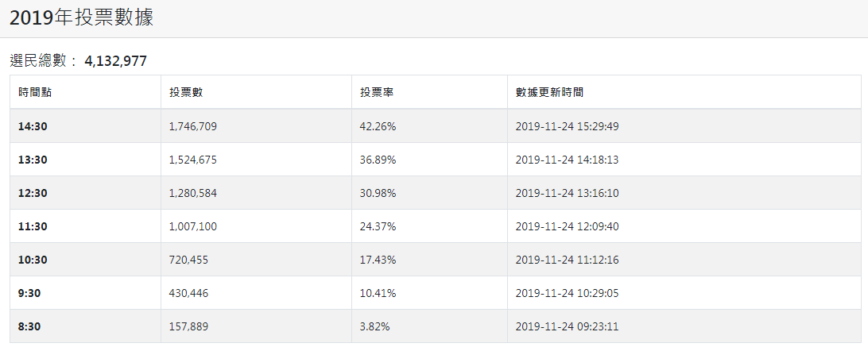Select the 13:30 row time cell

pyautogui.click(x=33, y=160)
